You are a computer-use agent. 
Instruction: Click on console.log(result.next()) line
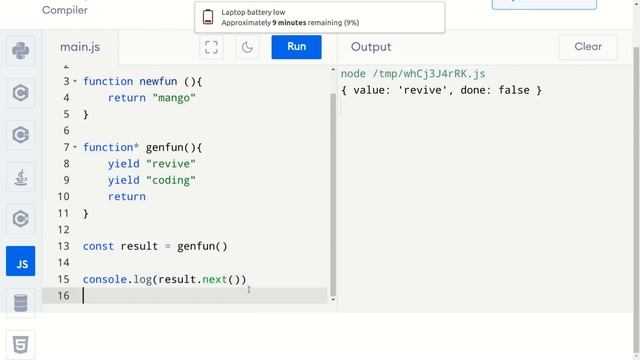pyautogui.click(x=164, y=279)
